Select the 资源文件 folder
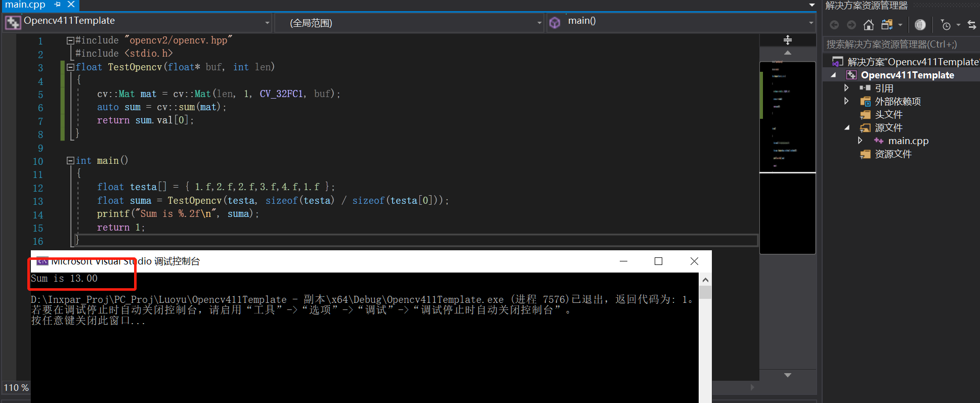 pyautogui.click(x=893, y=154)
